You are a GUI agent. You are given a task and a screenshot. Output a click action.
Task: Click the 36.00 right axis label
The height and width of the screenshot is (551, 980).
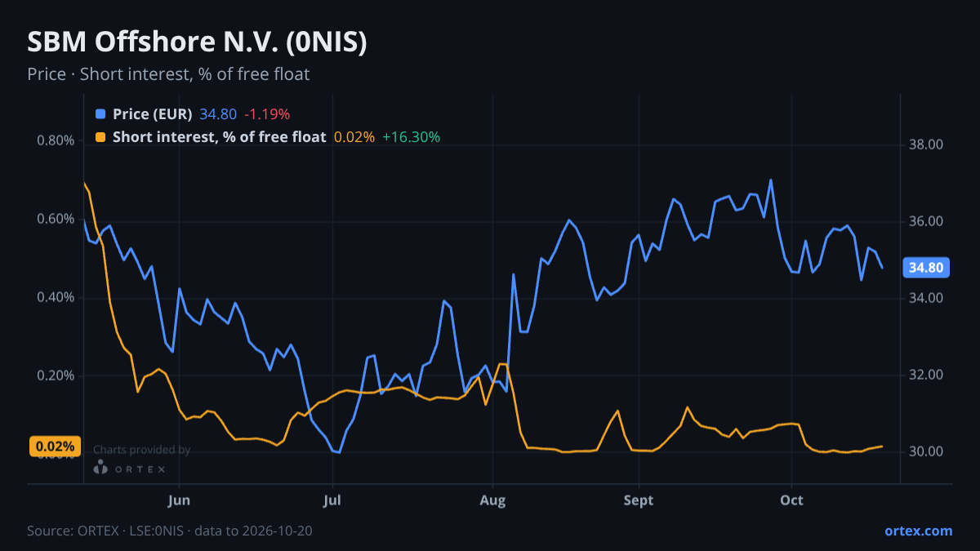pos(926,222)
